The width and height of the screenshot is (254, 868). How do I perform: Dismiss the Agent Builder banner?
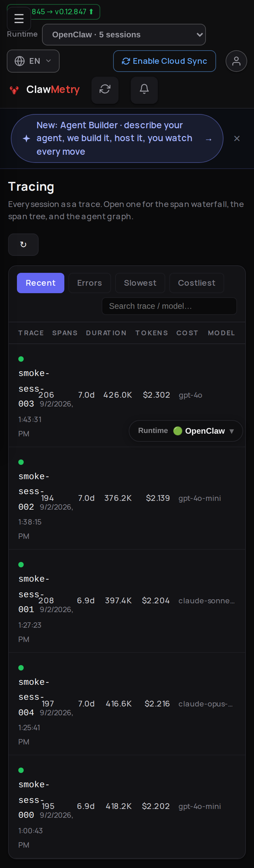(237, 138)
